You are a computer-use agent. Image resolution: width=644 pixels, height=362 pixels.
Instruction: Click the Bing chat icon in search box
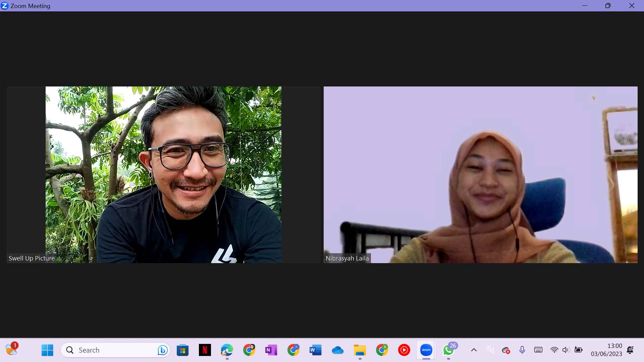(163, 350)
